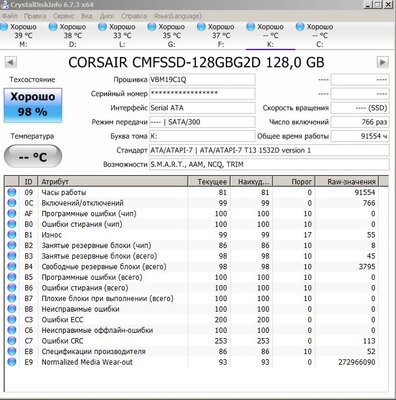Go to previous disk arrow
The image size is (396, 400).
point(11,62)
